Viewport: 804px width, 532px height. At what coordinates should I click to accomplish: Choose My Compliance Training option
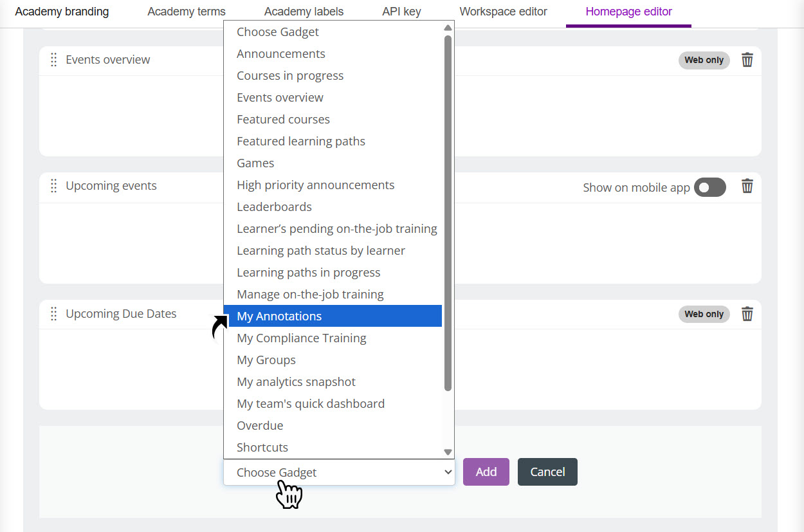coord(332,338)
